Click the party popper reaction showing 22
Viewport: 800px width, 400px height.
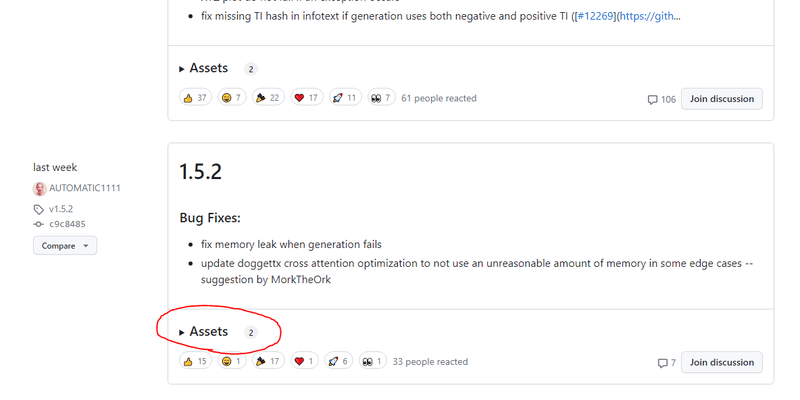pyautogui.click(x=268, y=97)
